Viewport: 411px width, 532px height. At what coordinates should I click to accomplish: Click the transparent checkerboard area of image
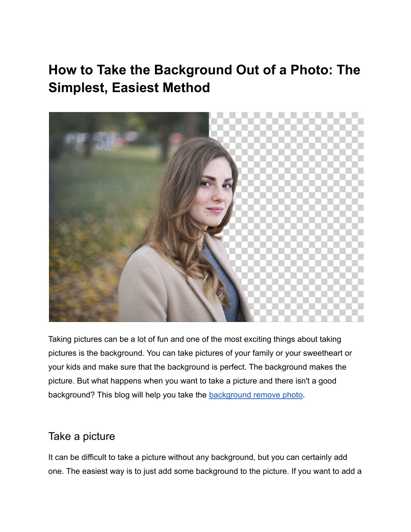pos(305,217)
